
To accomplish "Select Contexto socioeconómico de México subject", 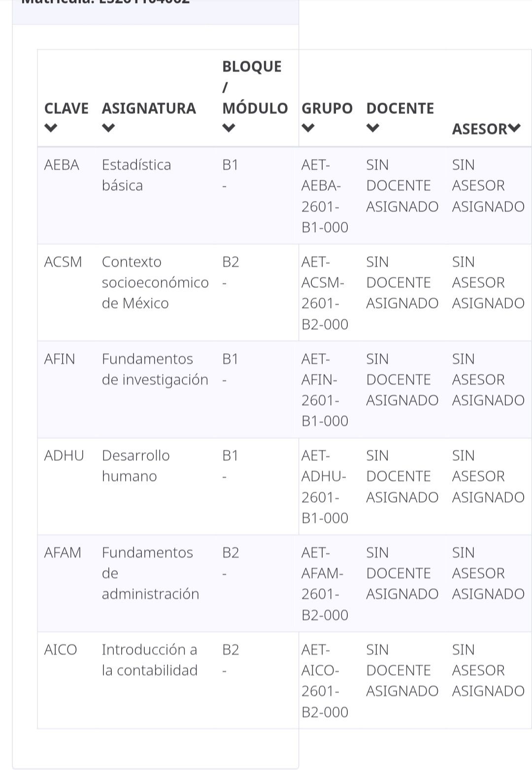I will tap(155, 282).
